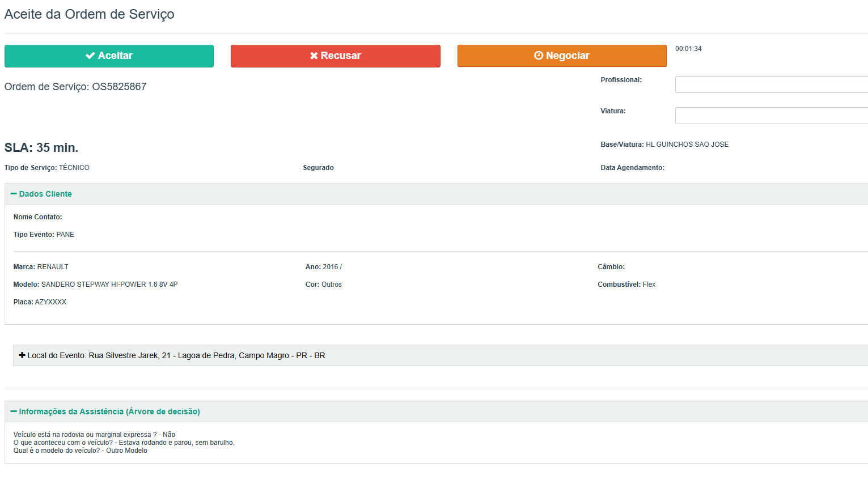The height and width of the screenshot is (484, 868).
Task: Click minus icon beside Informações da Assistência
Action: click(x=14, y=411)
